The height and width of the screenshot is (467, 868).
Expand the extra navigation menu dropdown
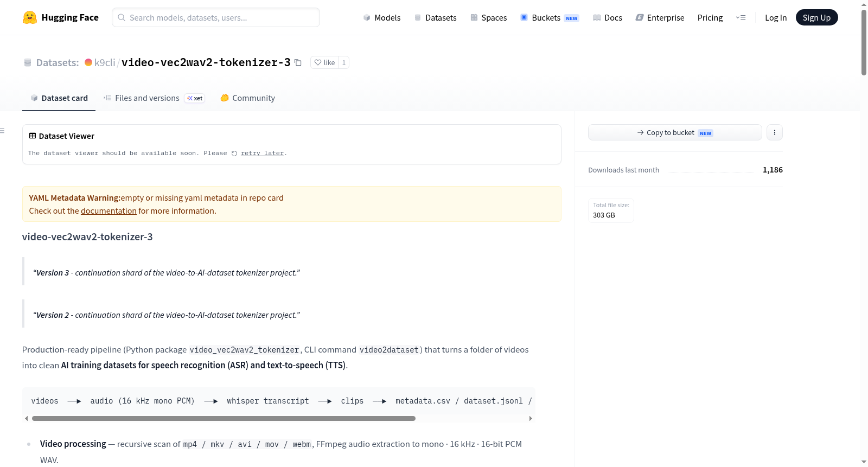tap(741, 17)
